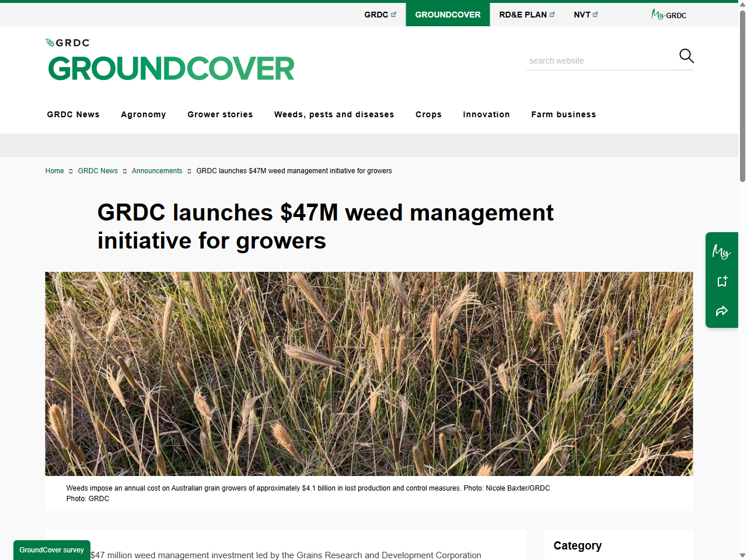The height and width of the screenshot is (560, 747).
Task: Select Crops in the navigation bar
Action: point(428,114)
